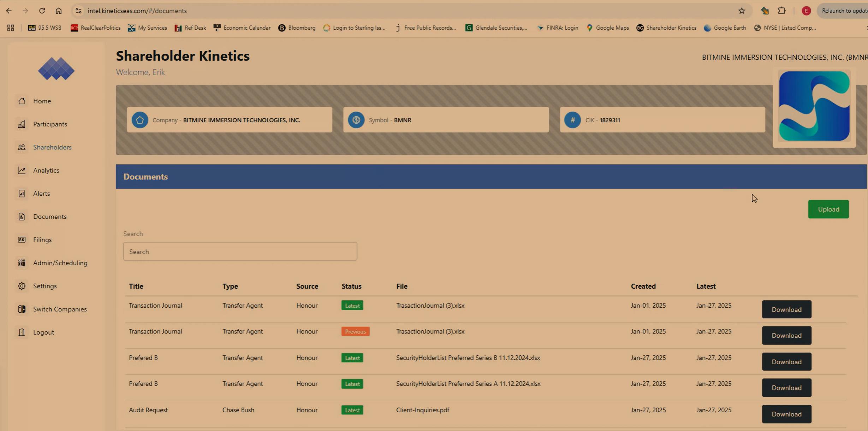Open RealClearPolitics bookmark
868x431 pixels.
tap(95, 28)
